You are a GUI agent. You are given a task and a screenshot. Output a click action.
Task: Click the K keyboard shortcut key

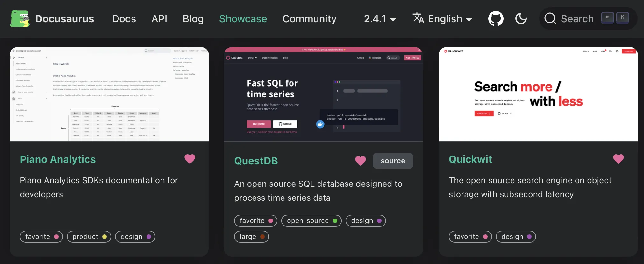tap(623, 18)
